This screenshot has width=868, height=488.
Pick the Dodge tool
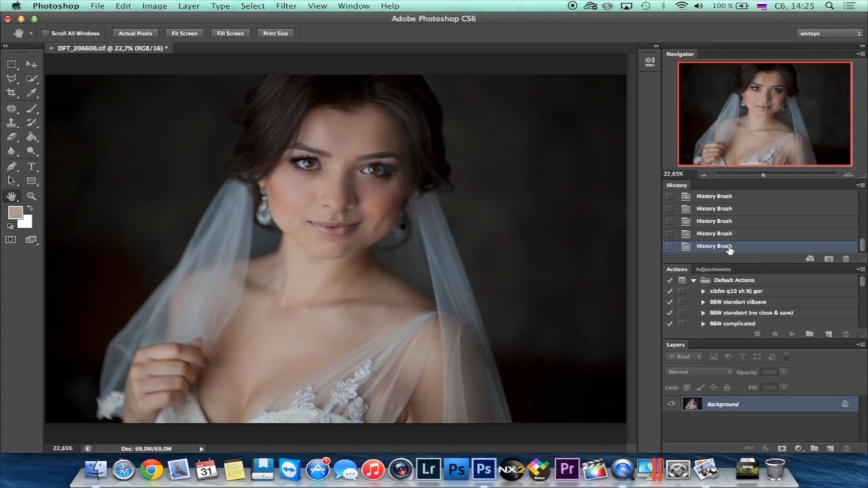(x=31, y=151)
